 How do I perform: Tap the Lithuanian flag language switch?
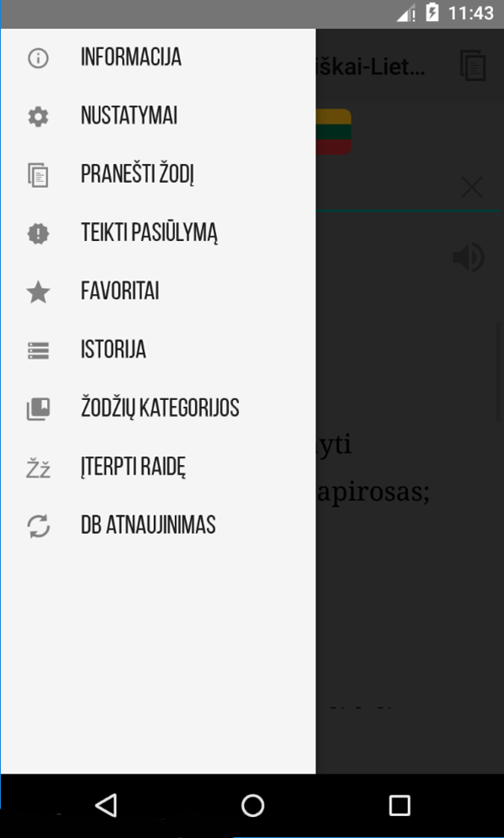tap(333, 132)
